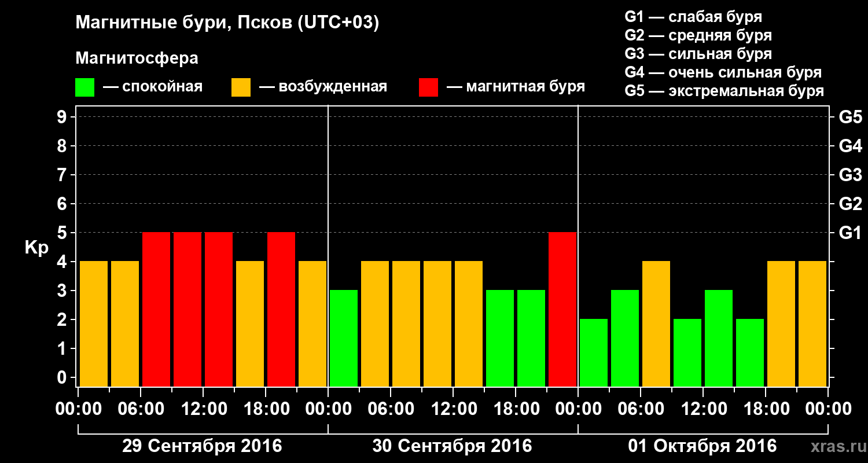Select green bar at 00:00 on 30 September
Viewport: 868px width, 463px height.
(x=344, y=339)
